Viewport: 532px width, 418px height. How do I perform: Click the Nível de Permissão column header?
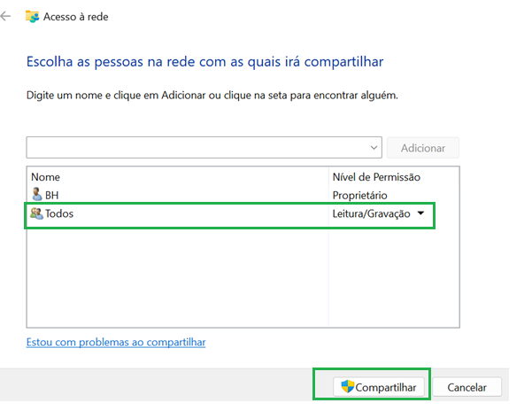[x=376, y=177]
